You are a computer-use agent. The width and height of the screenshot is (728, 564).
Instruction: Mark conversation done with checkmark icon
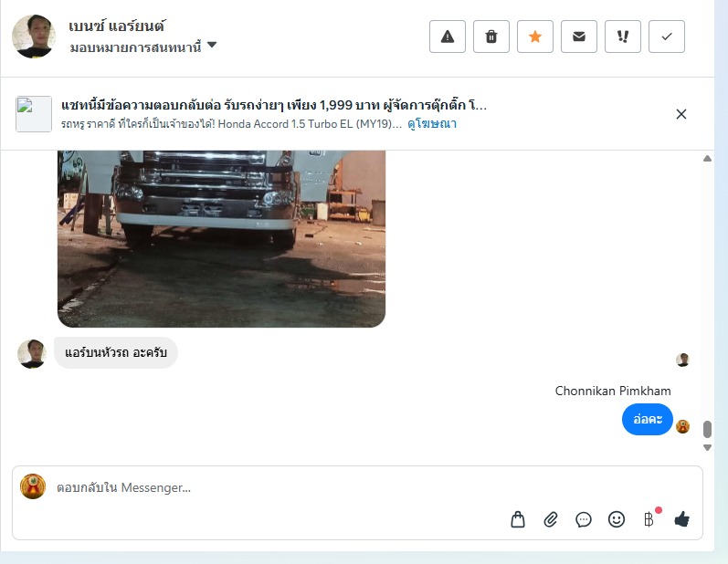point(667,37)
